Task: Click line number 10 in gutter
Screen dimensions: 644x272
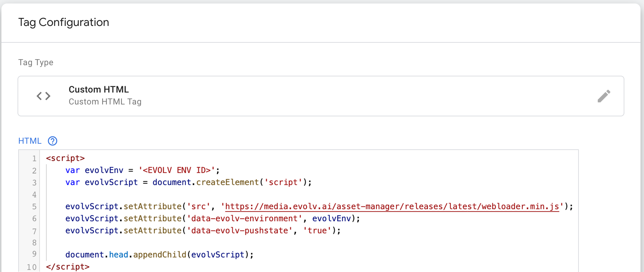Action: 32,267
